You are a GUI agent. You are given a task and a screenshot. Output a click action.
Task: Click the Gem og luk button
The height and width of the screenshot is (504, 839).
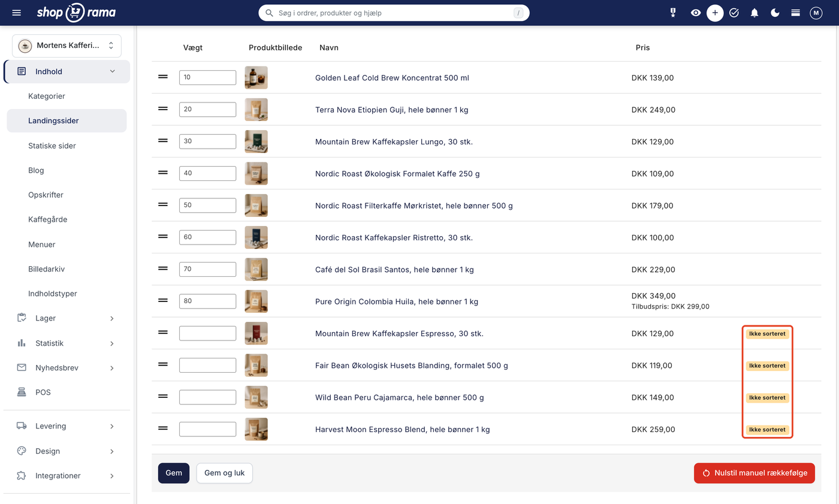[225, 473]
